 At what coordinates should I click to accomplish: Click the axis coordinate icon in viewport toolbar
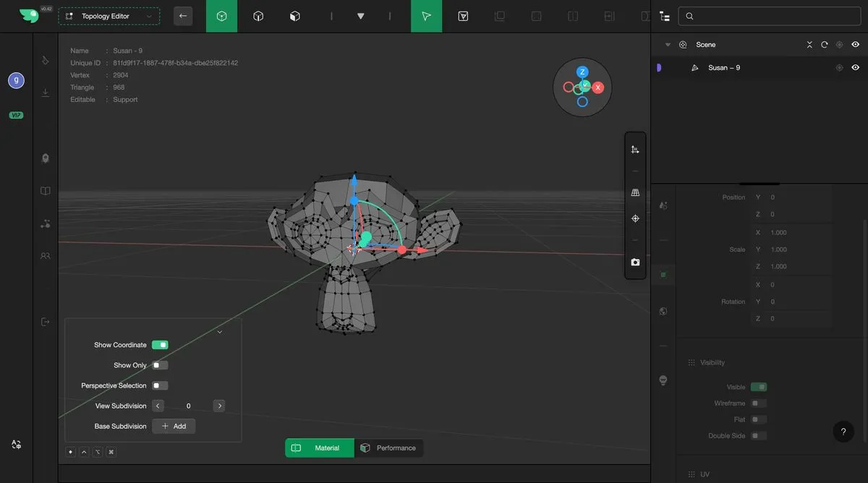pos(635,150)
